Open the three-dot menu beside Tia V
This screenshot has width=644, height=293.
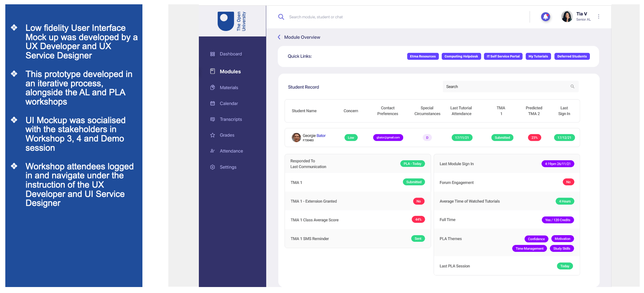(x=599, y=17)
